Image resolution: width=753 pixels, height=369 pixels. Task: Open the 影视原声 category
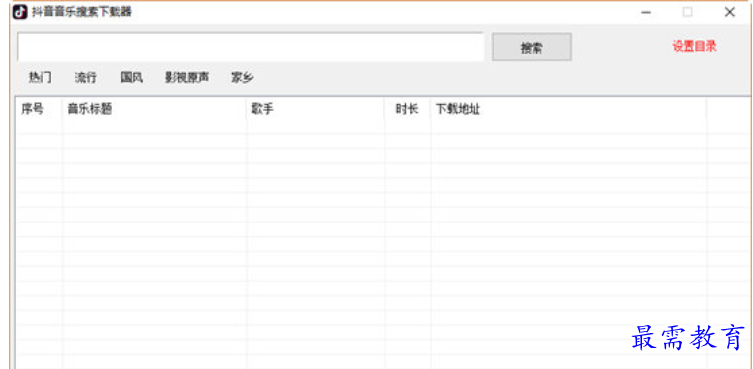[x=187, y=77]
